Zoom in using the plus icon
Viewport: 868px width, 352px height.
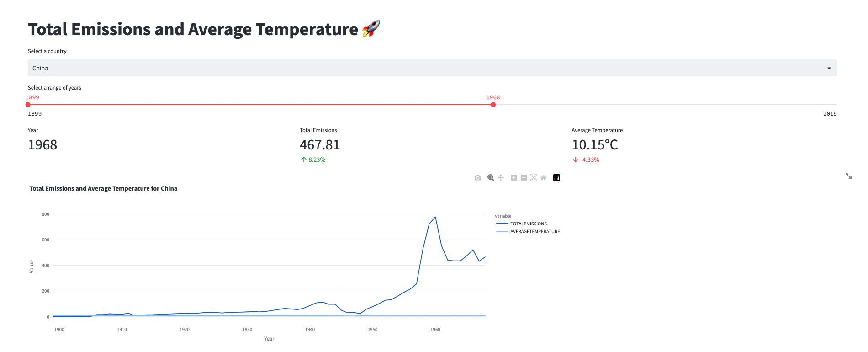[514, 178]
